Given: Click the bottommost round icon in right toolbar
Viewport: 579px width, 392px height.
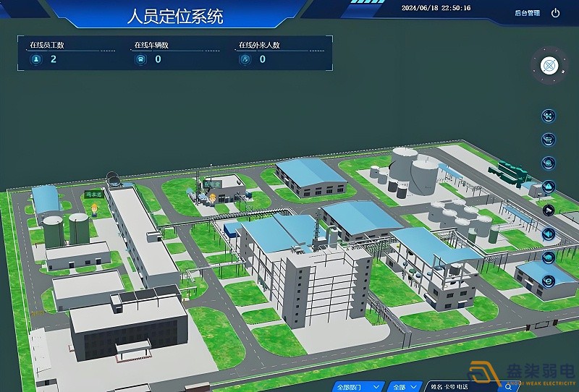Looking at the screenshot, I should point(549,281).
